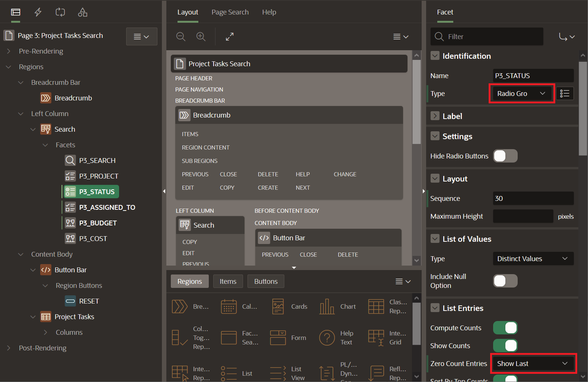Image resolution: width=588 pixels, height=382 pixels.
Task: Click the property editor vertical scrollbar
Action: (x=583, y=108)
